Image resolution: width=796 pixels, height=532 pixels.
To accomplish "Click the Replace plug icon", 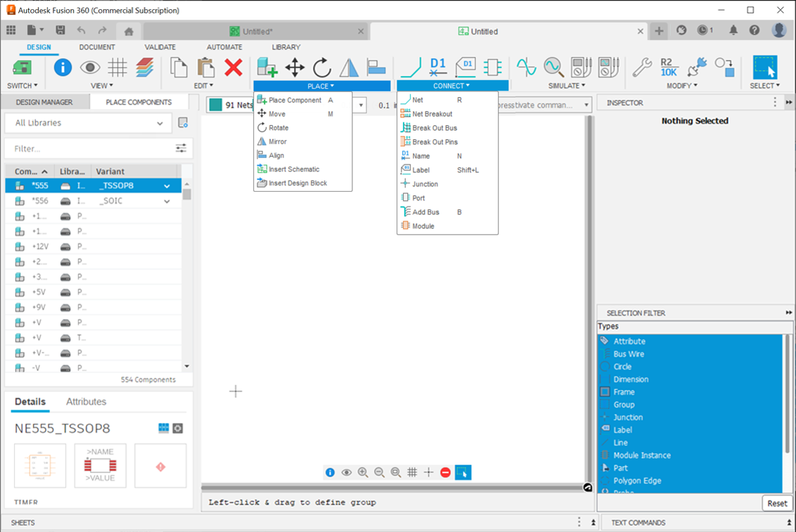I will (697, 67).
